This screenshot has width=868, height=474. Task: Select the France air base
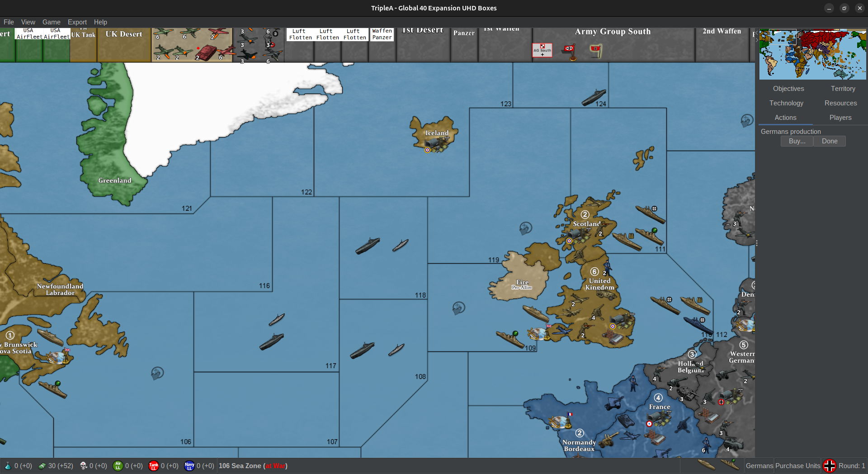click(x=660, y=419)
